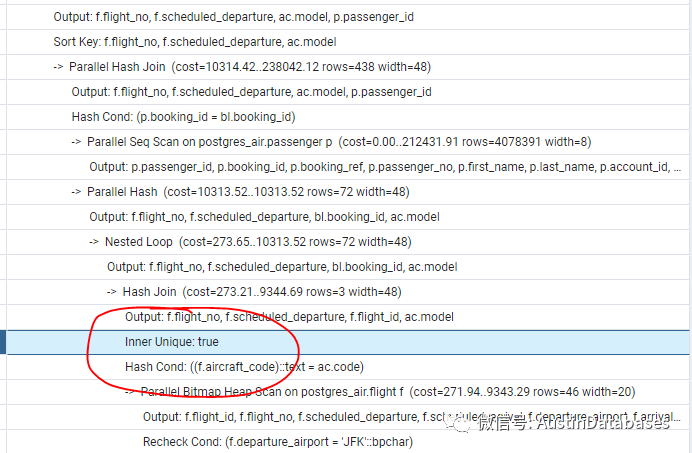Click arrow before Nested Loop node
This screenshot has width=692, height=453.
pyautogui.click(x=94, y=242)
